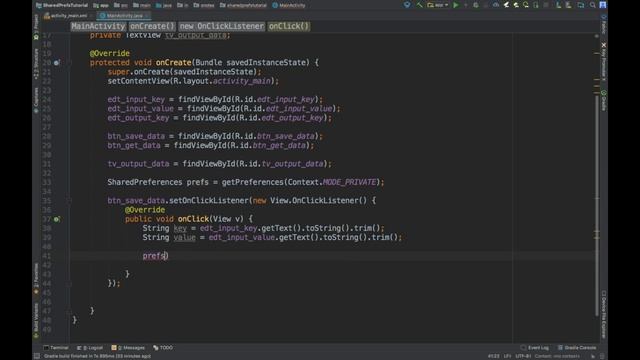
Task: Click btn_save_data.setOnClickListener on line 35
Action: (x=178, y=200)
